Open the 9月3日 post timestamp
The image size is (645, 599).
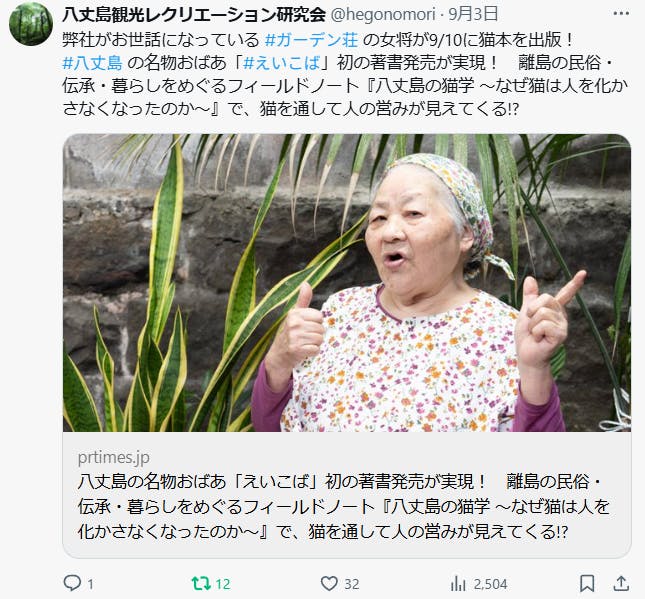pos(473,14)
